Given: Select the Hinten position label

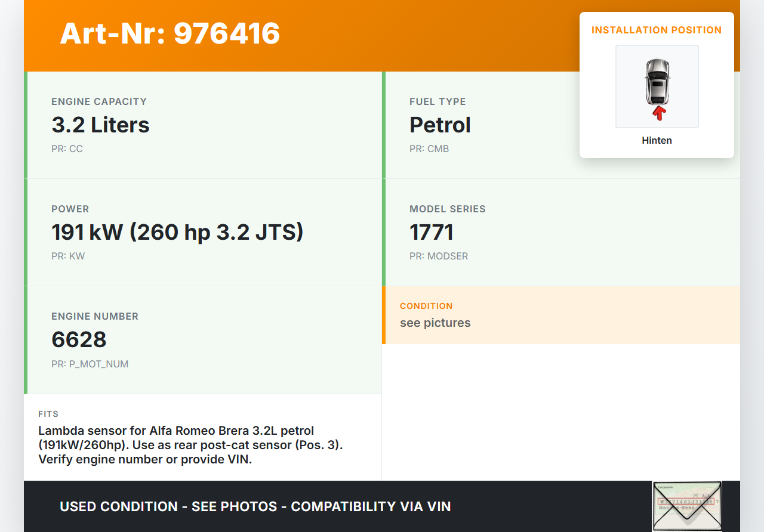Looking at the screenshot, I should tap(657, 141).
